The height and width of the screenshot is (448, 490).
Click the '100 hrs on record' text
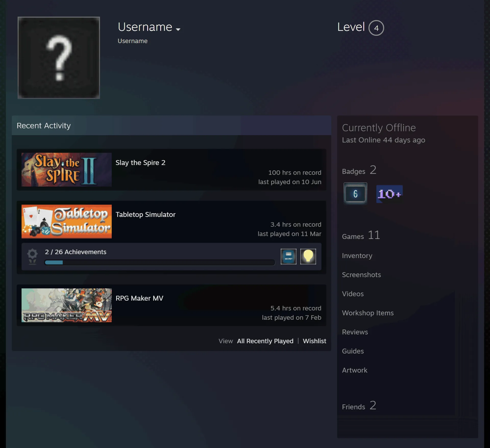click(295, 173)
